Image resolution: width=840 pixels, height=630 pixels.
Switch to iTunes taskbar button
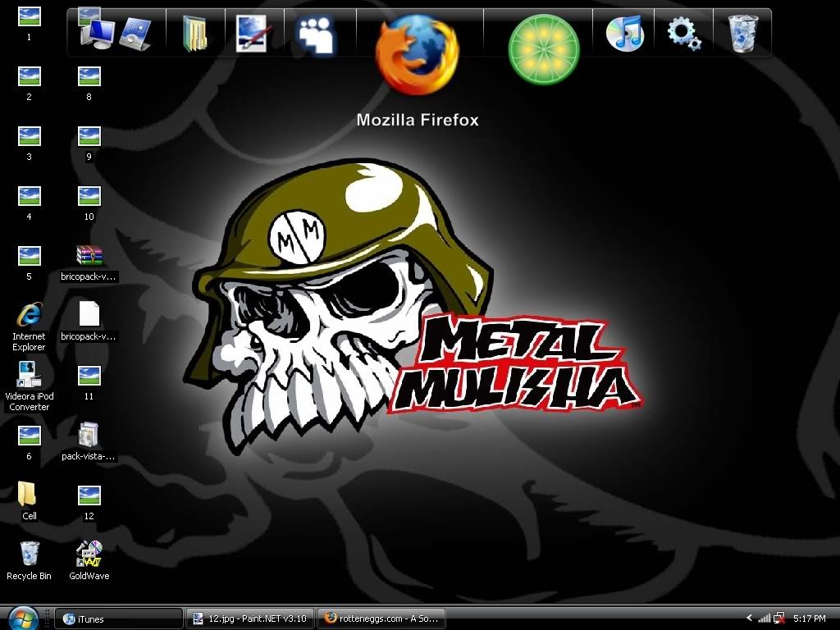pyautogui.click(x=118, y=619)
